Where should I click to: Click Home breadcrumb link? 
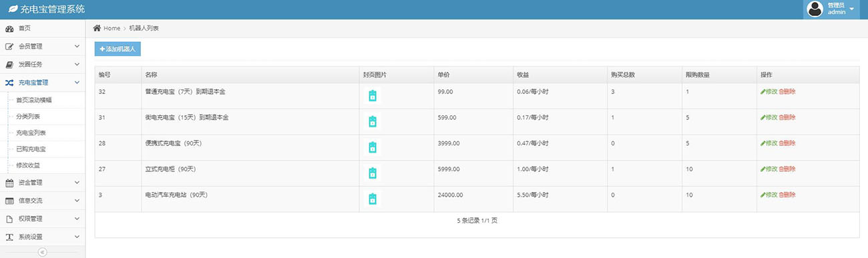tap(112, 28)
